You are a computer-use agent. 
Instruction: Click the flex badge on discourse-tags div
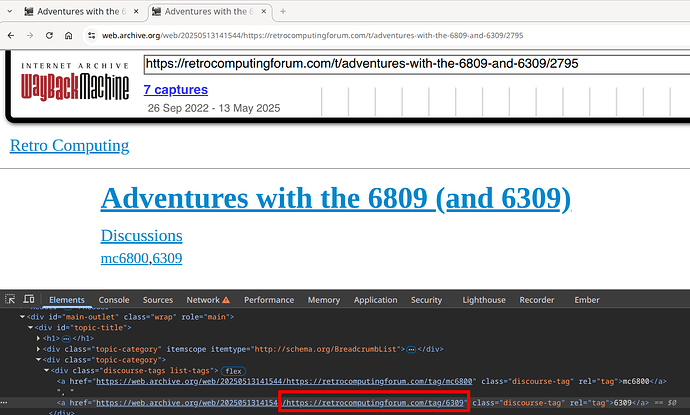coord(233,371)
